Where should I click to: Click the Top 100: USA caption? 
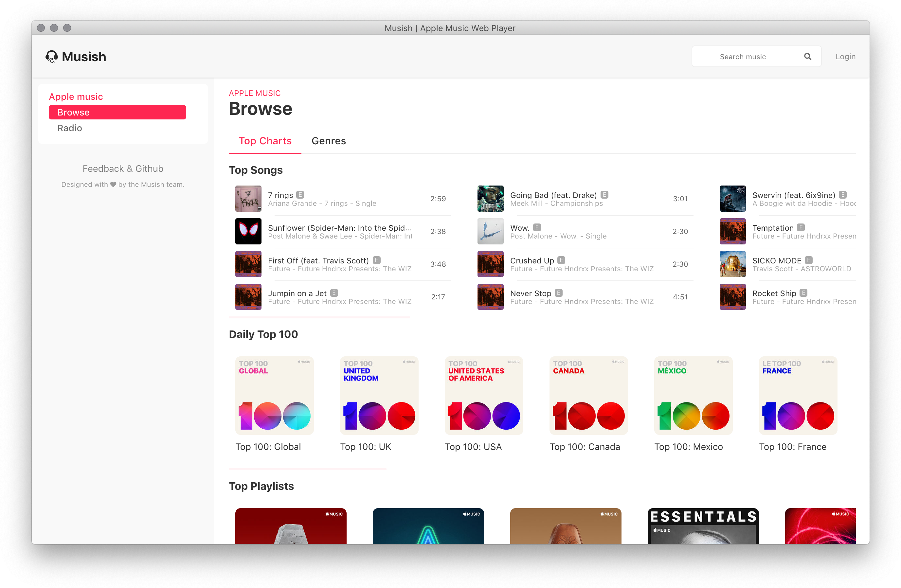tap(473, 447)
